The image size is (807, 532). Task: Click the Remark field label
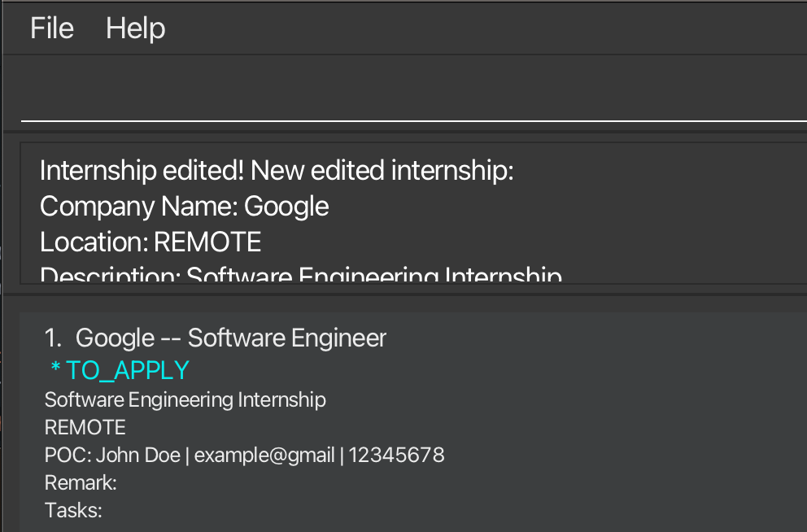(80, 482)
